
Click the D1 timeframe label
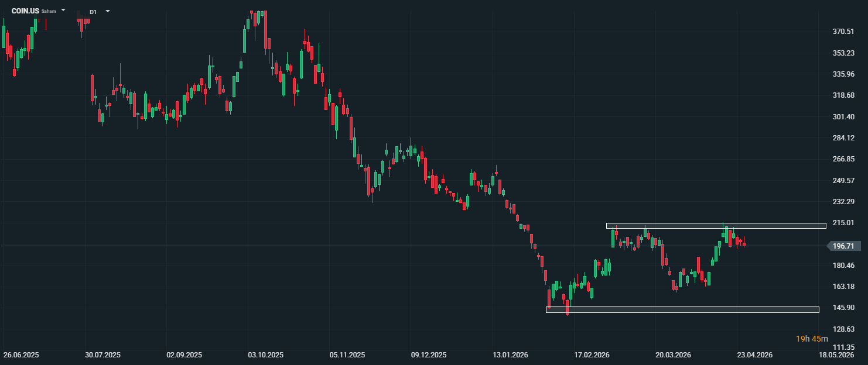pyautogui.click(x=93, y=12)
